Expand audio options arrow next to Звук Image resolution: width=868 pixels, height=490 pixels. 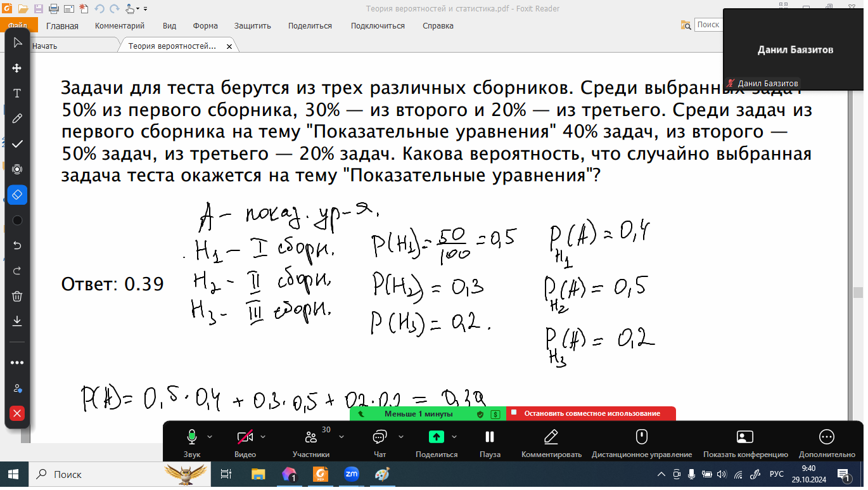[210, 437]
